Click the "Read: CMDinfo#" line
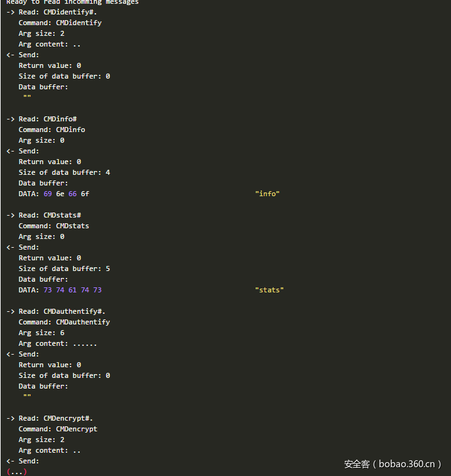This screenshot has width=451, height=476. [48, 119]
